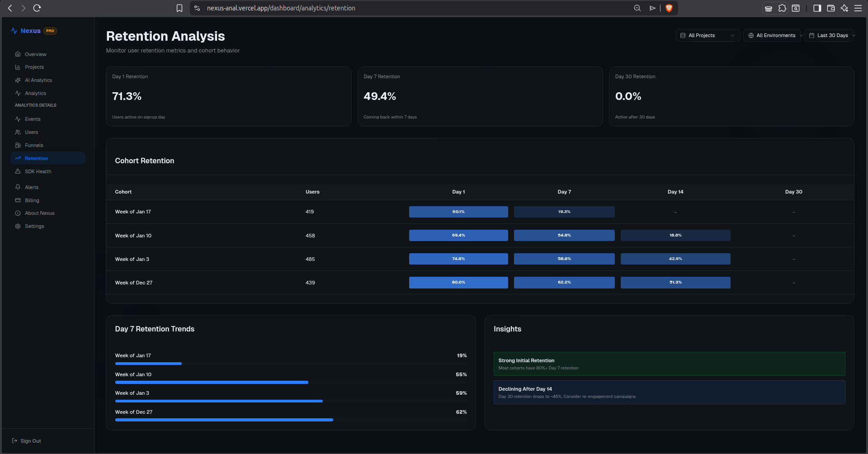Click the Brave shields lion icon
The height and width of the screenshot is (454, 868).
(x=669, y=8)
